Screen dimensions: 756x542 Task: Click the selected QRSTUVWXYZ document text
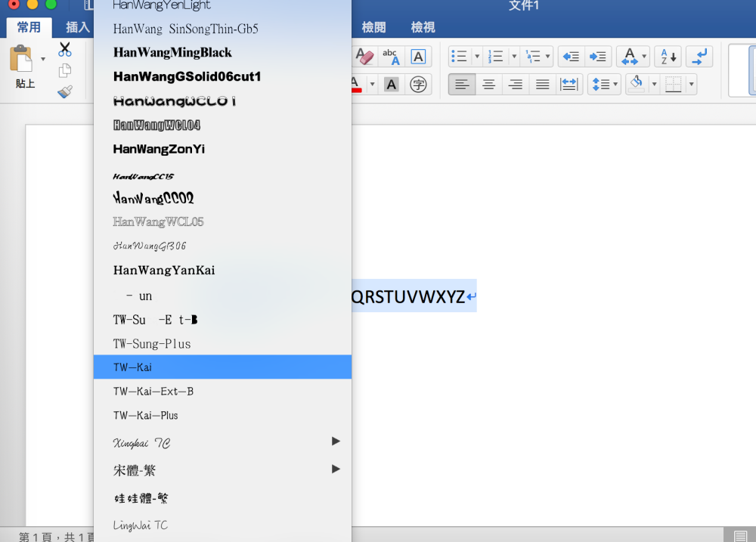point(408,296)
